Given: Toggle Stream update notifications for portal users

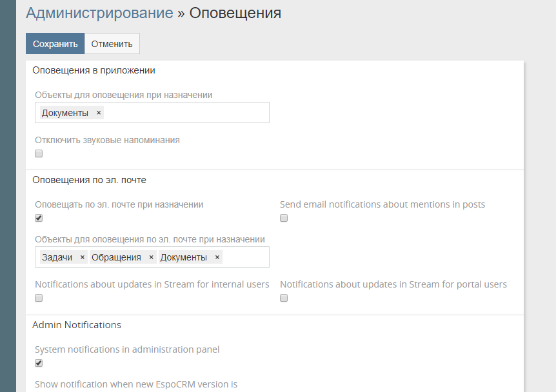Looking at the screenshot, I should (284, 298).
